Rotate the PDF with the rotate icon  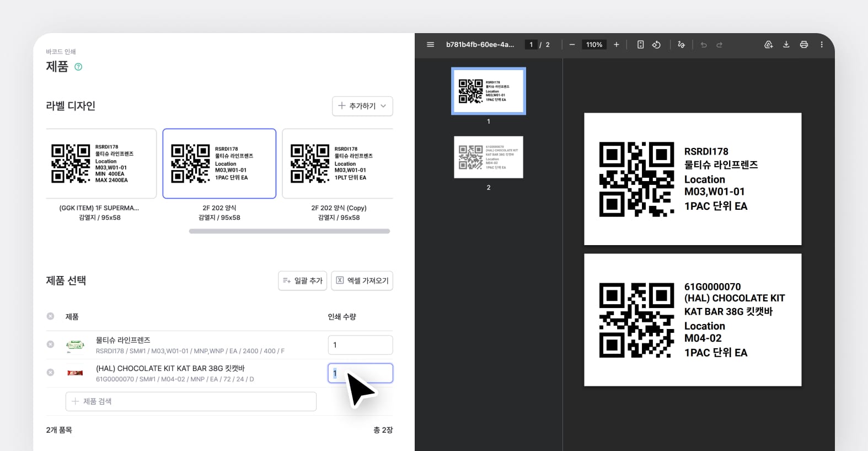(x=656, y=45)
